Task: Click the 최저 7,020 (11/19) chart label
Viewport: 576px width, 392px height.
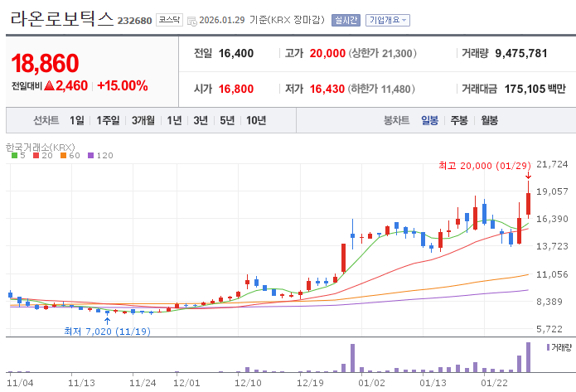Action: click(x=107, y=332)
